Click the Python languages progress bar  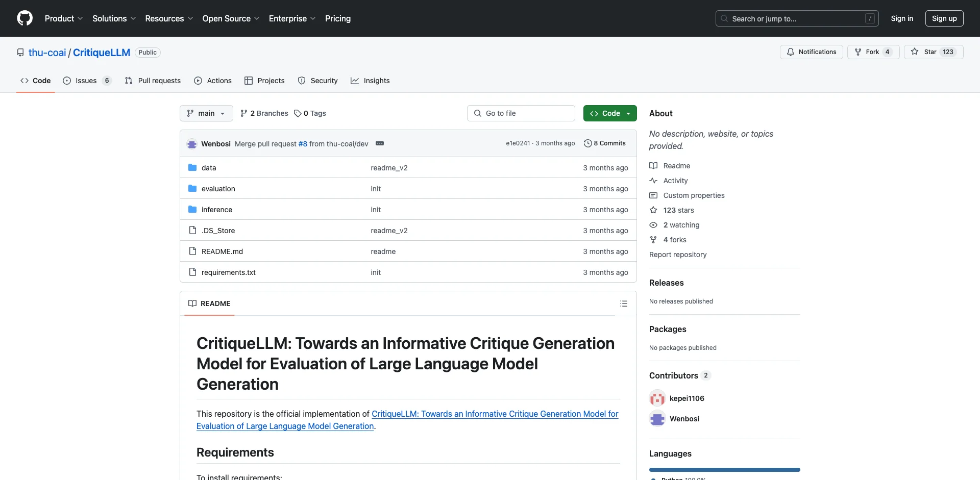(x=725, y=470)
